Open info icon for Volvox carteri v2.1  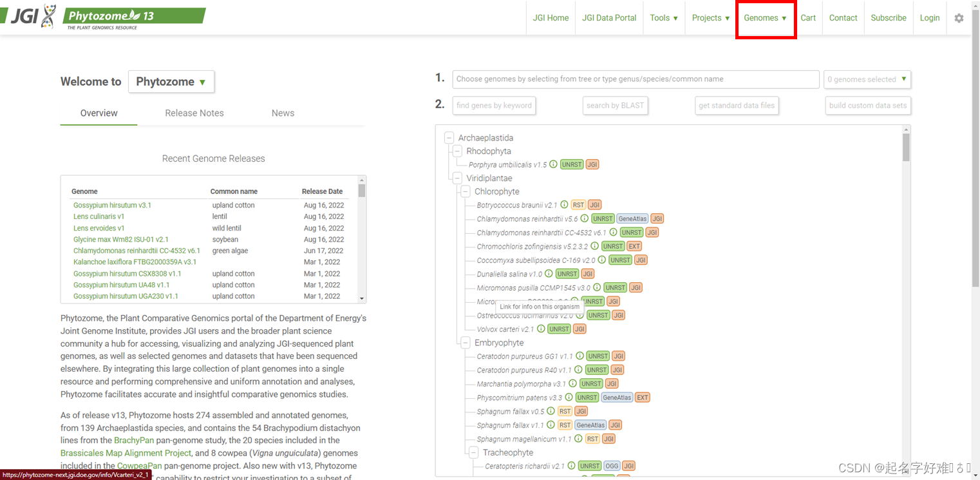coord(541,329)
